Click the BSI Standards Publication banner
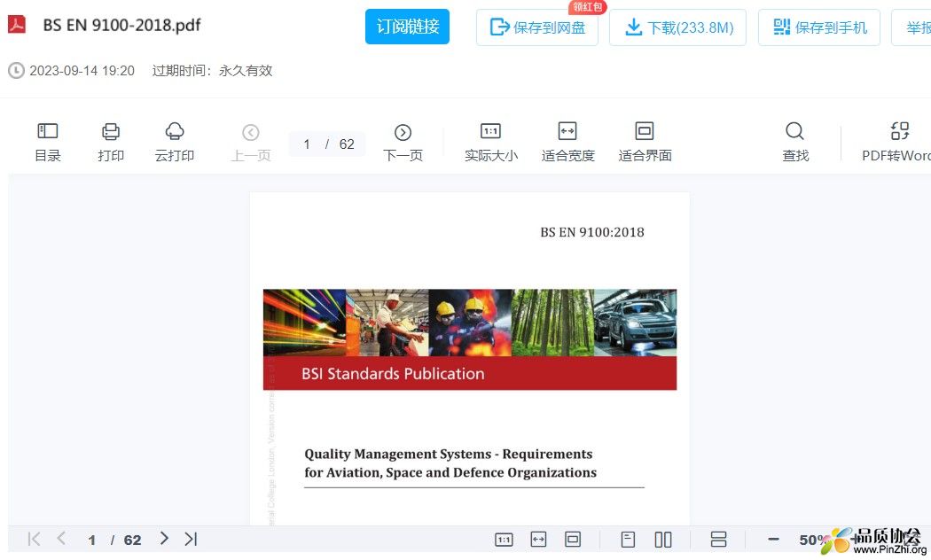Screen dimensions: 931x560 pyautogui.click(x=470, y=373)
